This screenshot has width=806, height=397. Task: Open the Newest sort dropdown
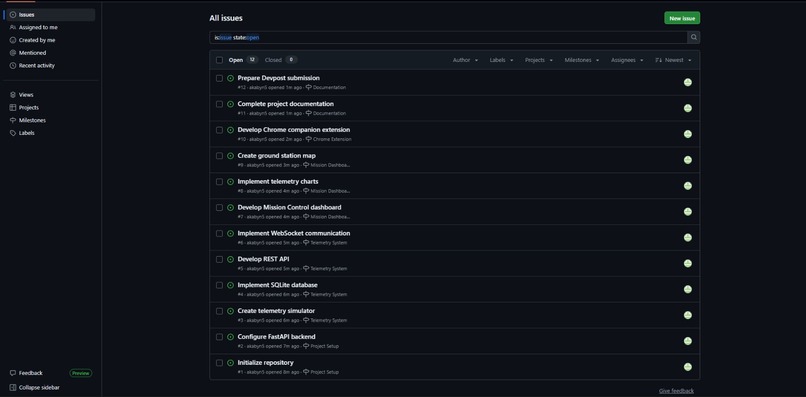point(673,60)
